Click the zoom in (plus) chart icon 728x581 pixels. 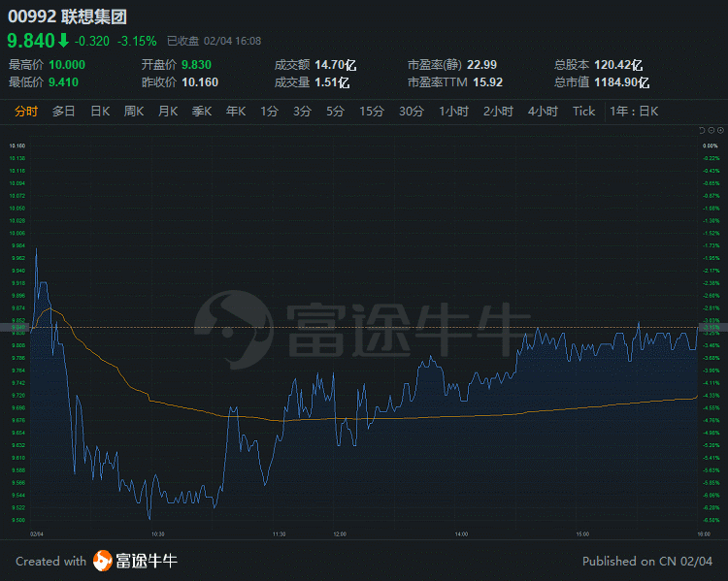click(719, 130)
